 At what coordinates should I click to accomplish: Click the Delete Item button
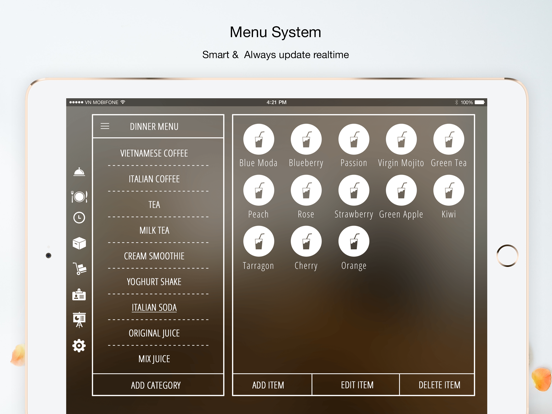tap(438, 385)
